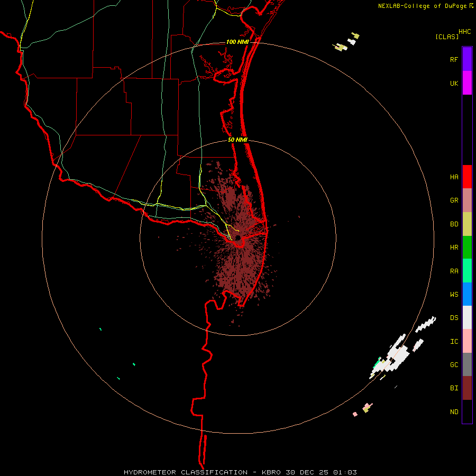Click the UK legend label

pos(454,83)
